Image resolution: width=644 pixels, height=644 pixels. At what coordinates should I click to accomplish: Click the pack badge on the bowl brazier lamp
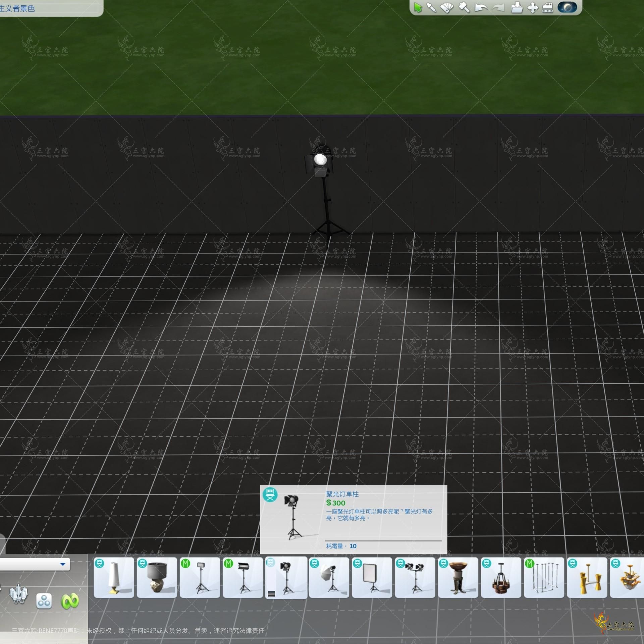pos(443,563)
